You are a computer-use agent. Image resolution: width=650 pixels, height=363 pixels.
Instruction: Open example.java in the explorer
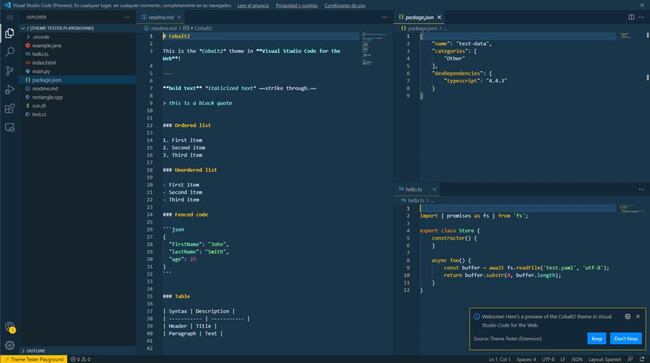coord(78,46)
